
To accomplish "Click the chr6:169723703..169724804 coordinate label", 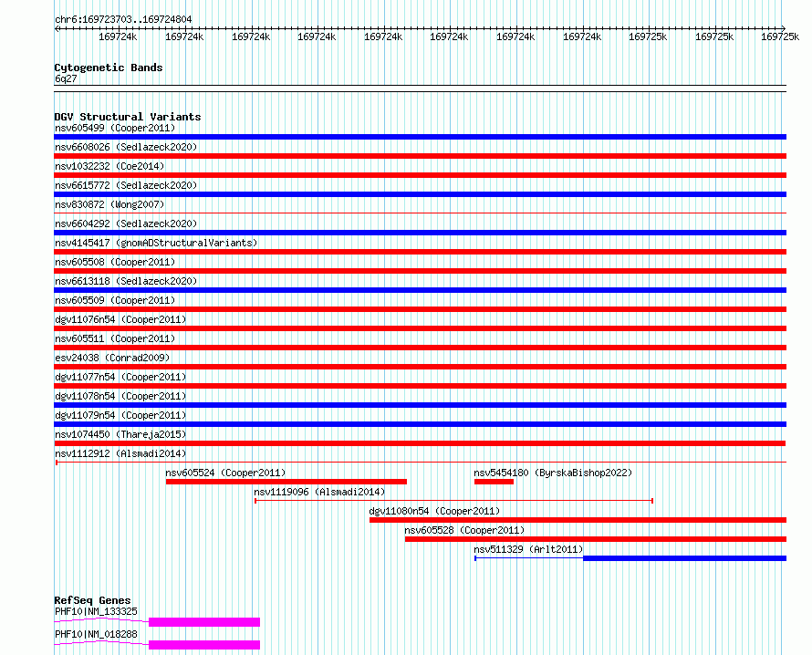I will click(x=123, y=19).
